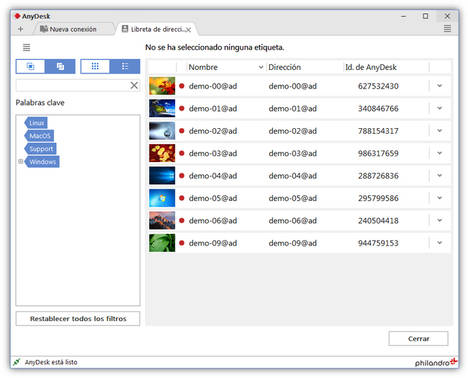
Task: Click the Dirección column header
Action: (x=304, y=67)
